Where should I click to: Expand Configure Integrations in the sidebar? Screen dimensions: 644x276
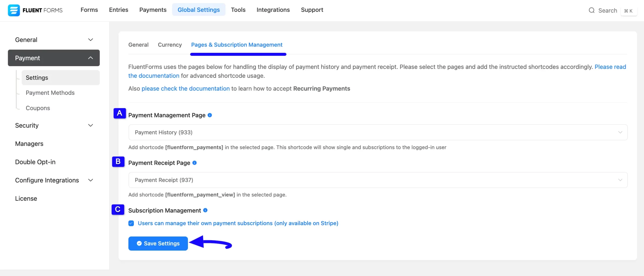pos(54,180)
